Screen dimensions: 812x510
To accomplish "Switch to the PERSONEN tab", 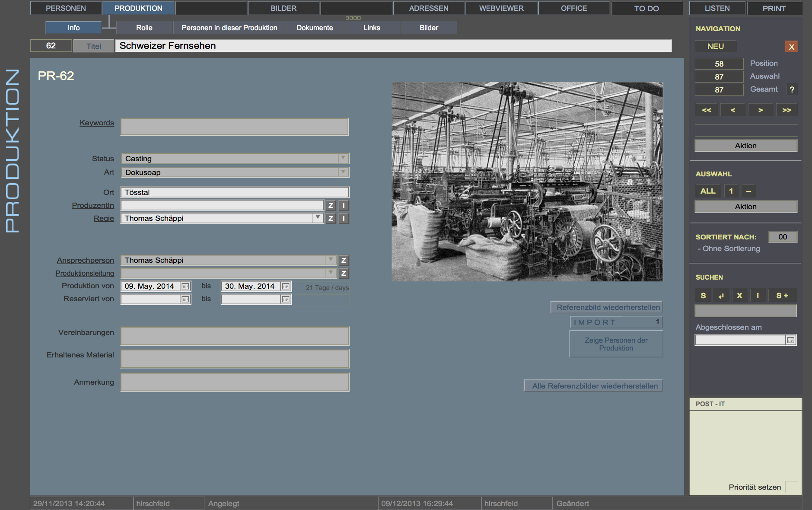I will 66,8.
